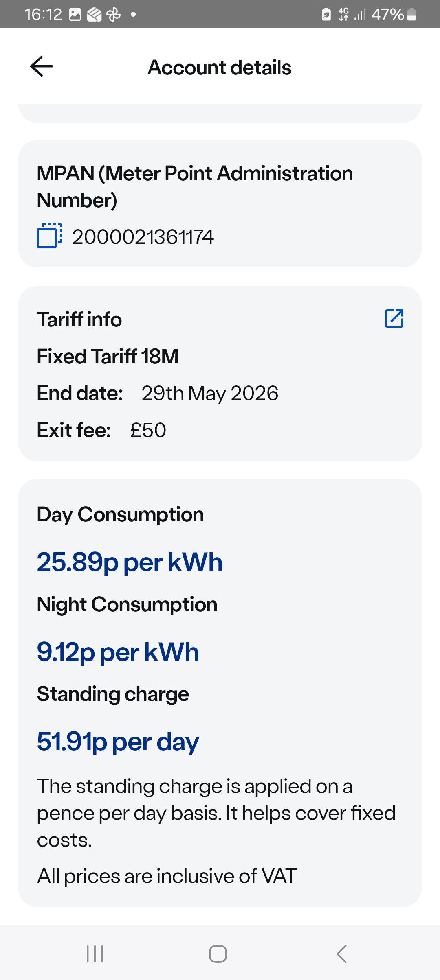Tap the 51.91p per day standing charge
This screenshot has height=980, width=440.
click(x=118, y=742)
